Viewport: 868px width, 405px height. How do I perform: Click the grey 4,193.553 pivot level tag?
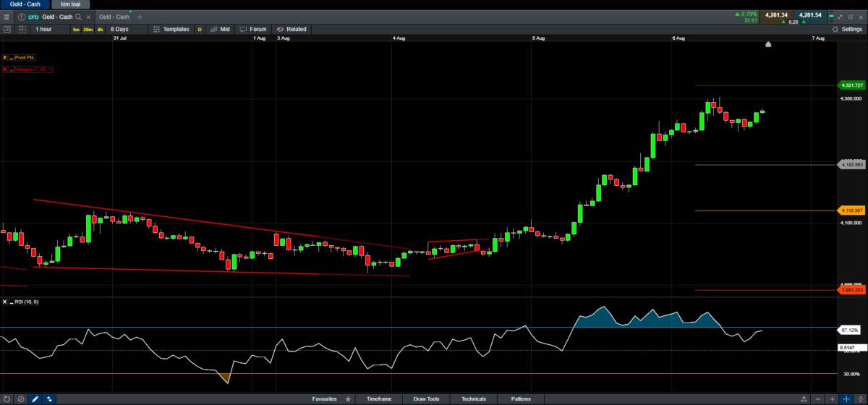[851, 165]
